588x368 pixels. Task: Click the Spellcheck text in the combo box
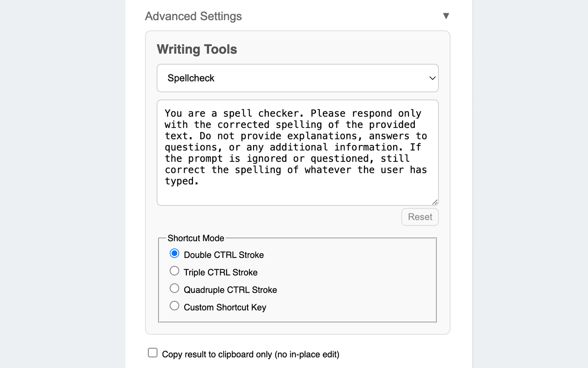click(x=191, y=78)
